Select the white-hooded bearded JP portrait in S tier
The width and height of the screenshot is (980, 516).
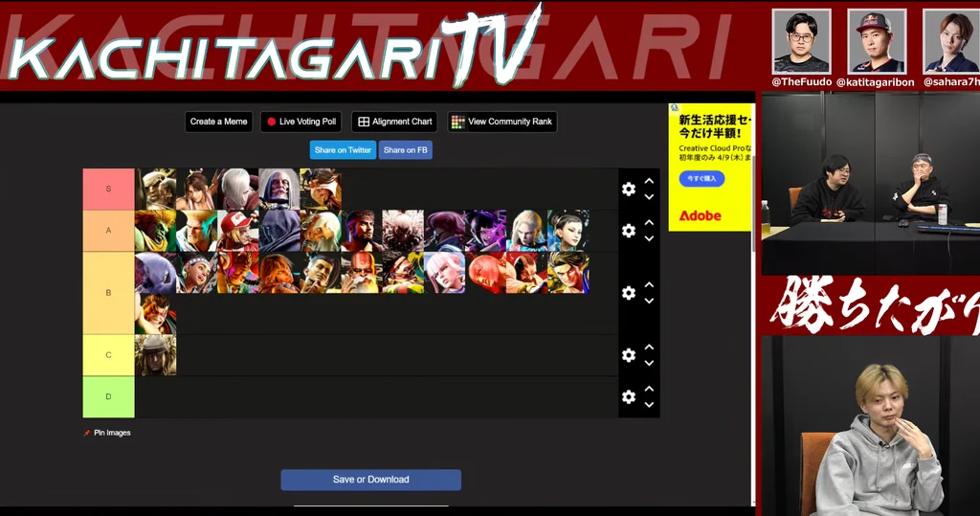click(279, 189)
